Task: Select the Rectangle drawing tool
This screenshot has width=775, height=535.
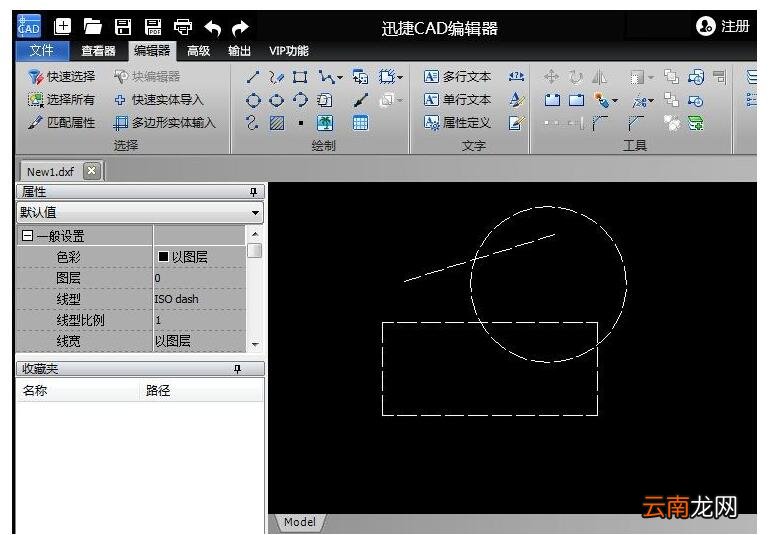Action: (x=300, y=77)
